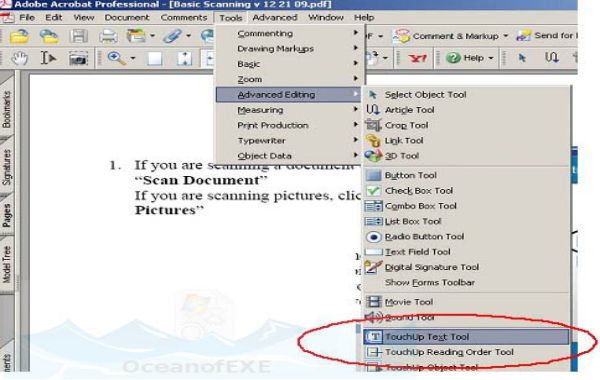
Task: Expand the Commenting submenu
Action: [x=289, y=33]
